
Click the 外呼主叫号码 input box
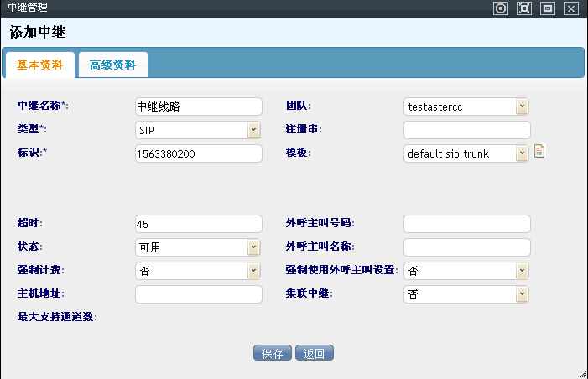pyautogui.click(x=467, y=224)
